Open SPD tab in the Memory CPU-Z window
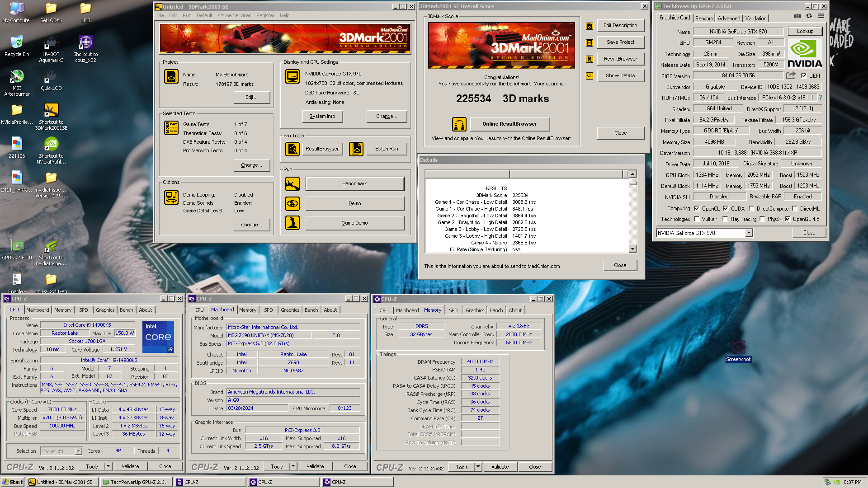 [453, 310]
